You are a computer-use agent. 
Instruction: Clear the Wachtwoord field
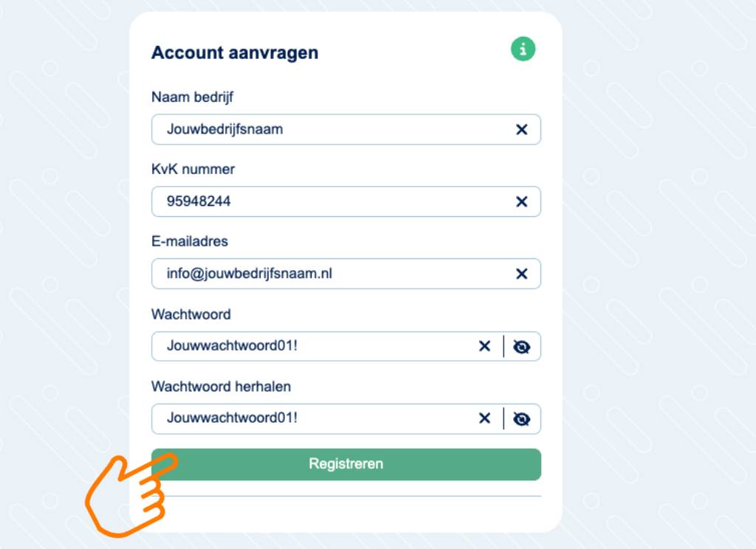point(484,347)
